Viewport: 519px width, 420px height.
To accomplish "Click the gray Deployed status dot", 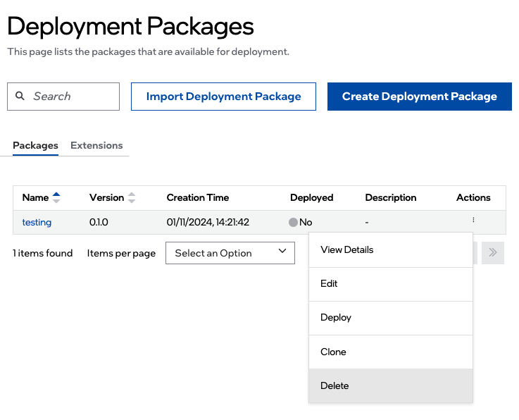I will click(293, 222).
